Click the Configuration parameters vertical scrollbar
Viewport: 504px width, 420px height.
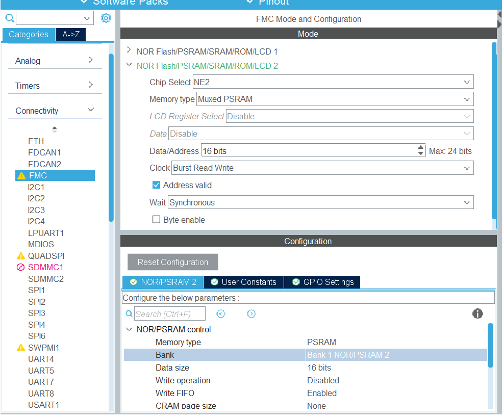[490, 345]
